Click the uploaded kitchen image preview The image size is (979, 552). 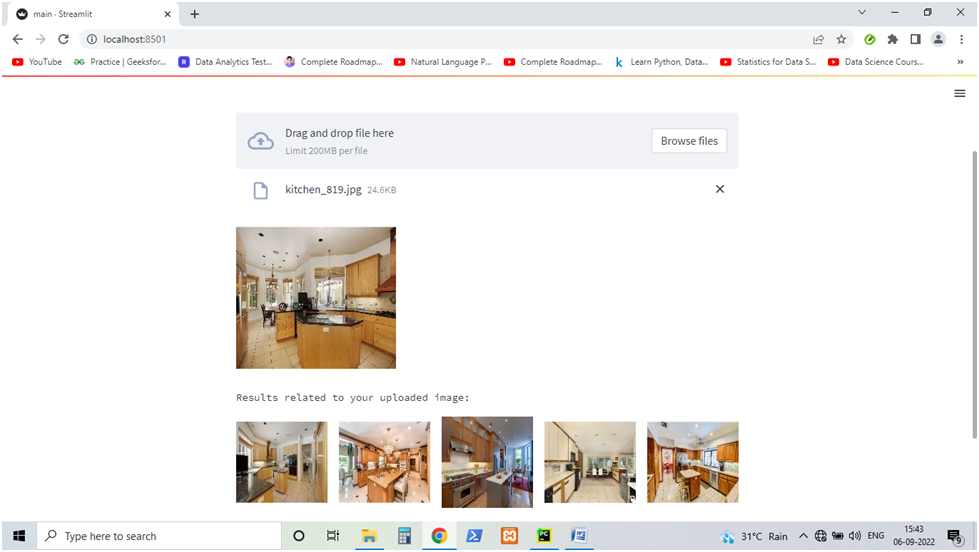[316, 298]
